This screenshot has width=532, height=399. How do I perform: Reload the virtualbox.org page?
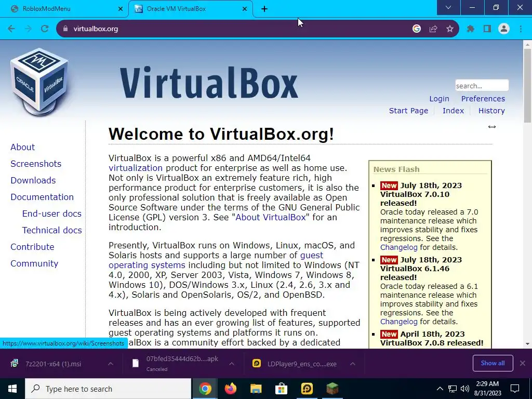[45, 29]
